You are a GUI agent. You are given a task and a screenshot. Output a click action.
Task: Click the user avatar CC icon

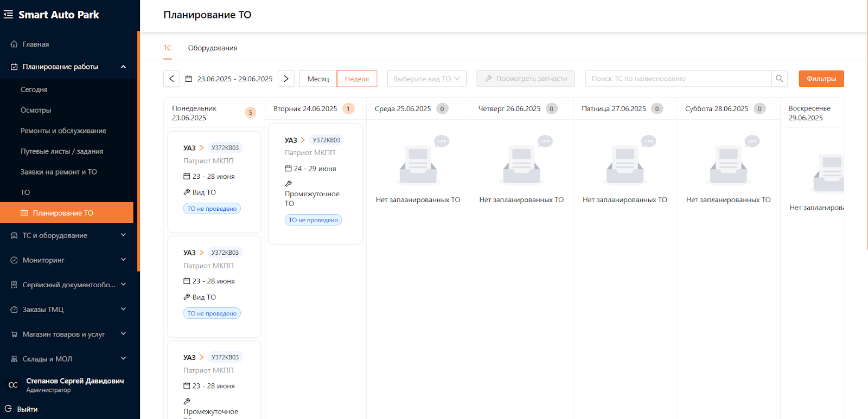[13, 385]
